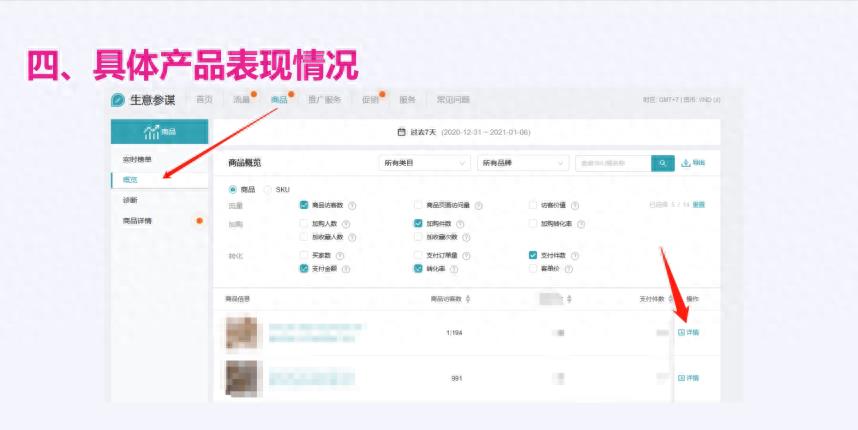Click help icon next to 客单价
This screenshot has width=858, height=430.
(569, 269)
